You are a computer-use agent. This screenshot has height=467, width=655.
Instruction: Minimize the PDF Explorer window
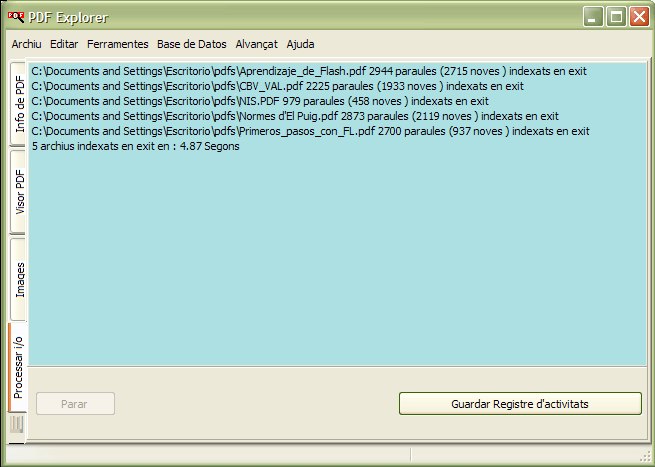pyautogui.click(x=594, y=17)
